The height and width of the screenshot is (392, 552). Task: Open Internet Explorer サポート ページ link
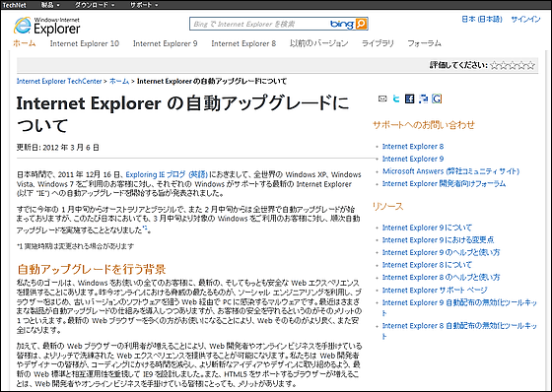(x=435, y=291)
